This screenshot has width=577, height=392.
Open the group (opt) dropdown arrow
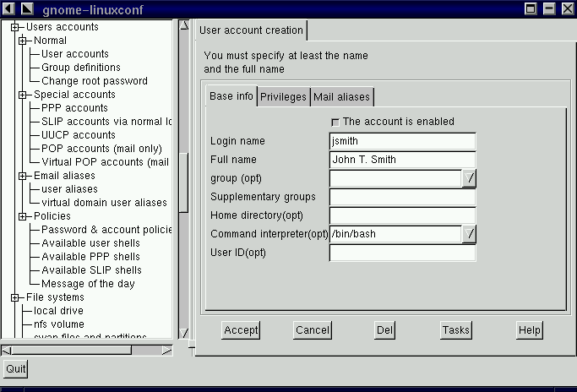pyautogui.click(x=470, y=177)
